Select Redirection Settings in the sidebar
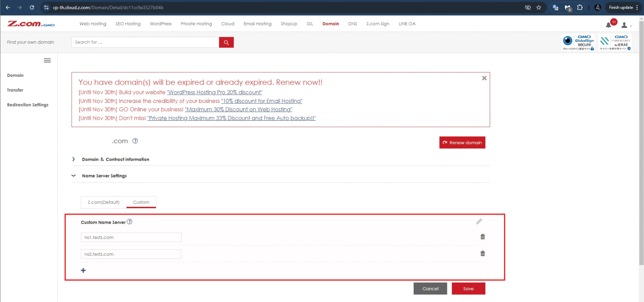 click(x=28, y=105)
